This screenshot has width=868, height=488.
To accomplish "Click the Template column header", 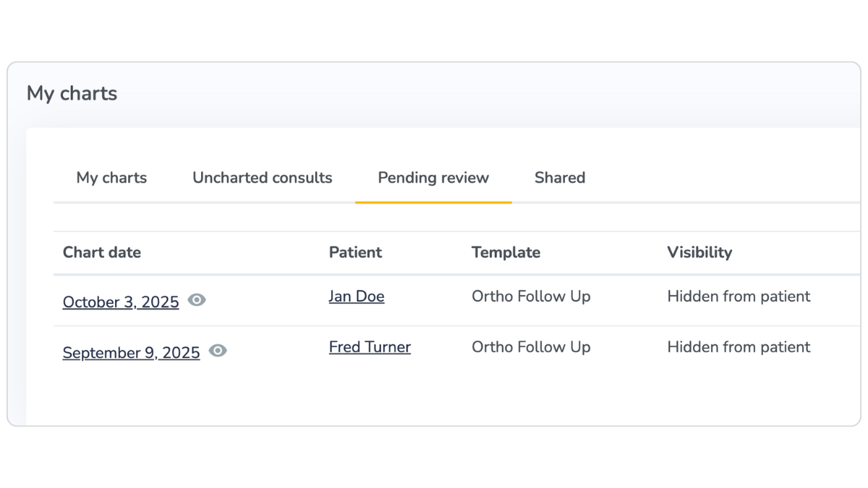I will (506, 252).
